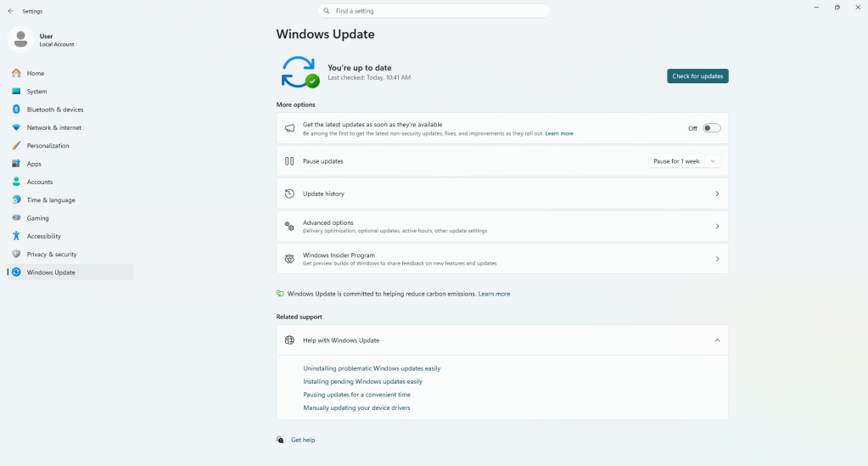Viewport: 868px width, 466px height.
Task: Click the search magnifier icon
Action: click(327, 11)
